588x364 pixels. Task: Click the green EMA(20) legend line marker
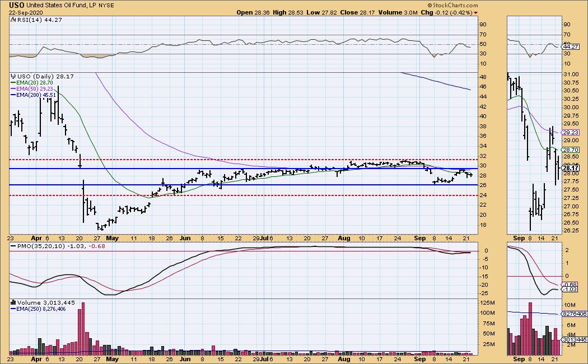pos(13,83)
